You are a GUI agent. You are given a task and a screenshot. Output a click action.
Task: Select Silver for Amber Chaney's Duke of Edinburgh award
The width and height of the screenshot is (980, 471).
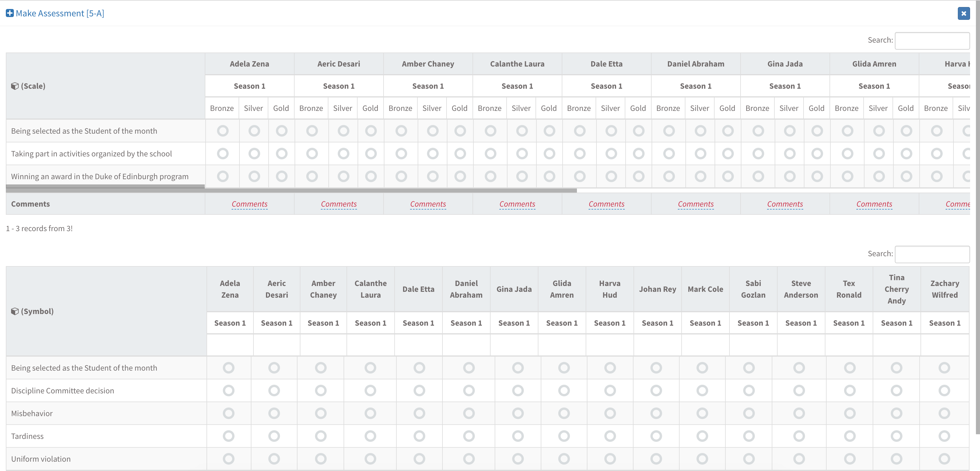[x=432, y=176]
